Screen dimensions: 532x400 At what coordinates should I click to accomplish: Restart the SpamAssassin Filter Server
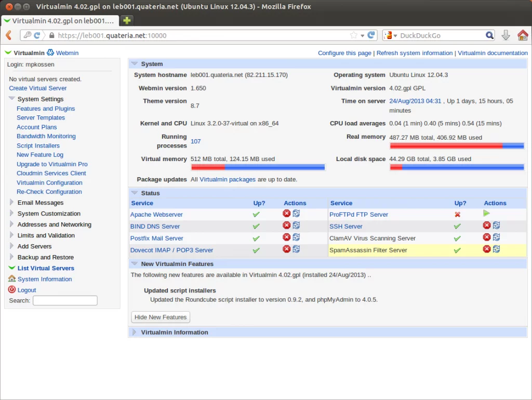pyautogui.click(x=496, y=249)
